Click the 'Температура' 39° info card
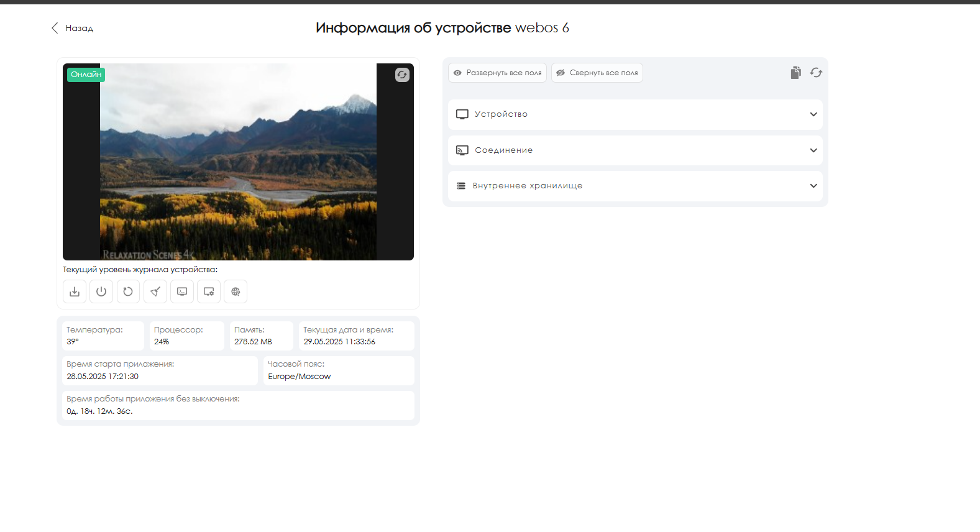Image resolution: width=980 pixels, height=532 pixels. [103, 336]
